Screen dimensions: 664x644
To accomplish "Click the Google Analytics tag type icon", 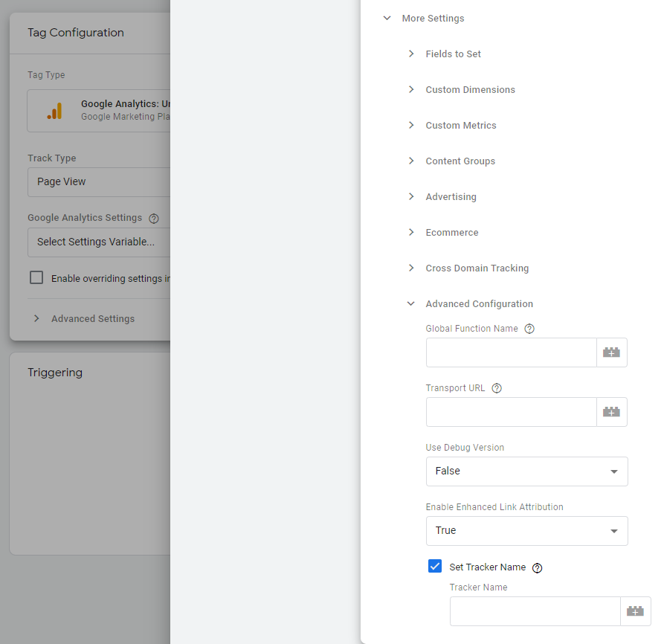I will click(x=54, y=111).
